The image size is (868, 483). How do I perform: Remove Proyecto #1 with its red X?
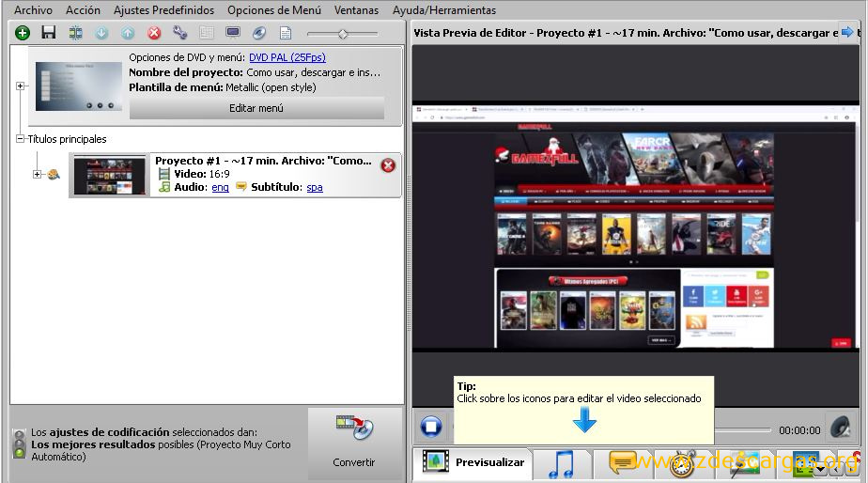click(x=388, y=165)
